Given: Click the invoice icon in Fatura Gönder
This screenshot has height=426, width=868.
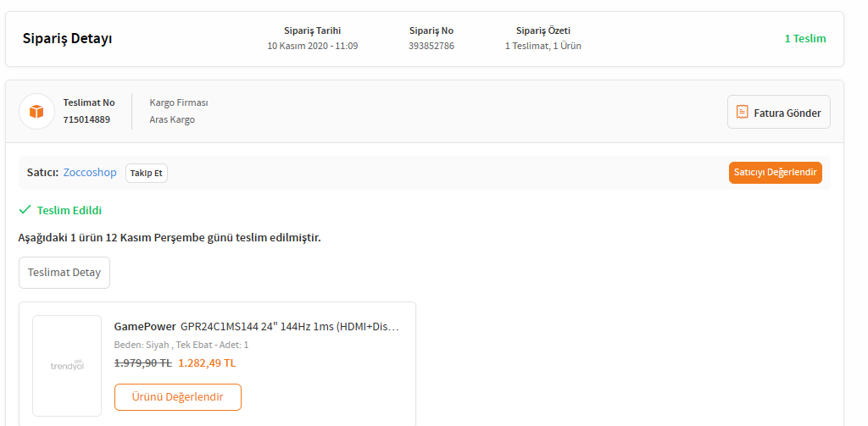Looking at the screenshot, I should click(x=742, y=112).
